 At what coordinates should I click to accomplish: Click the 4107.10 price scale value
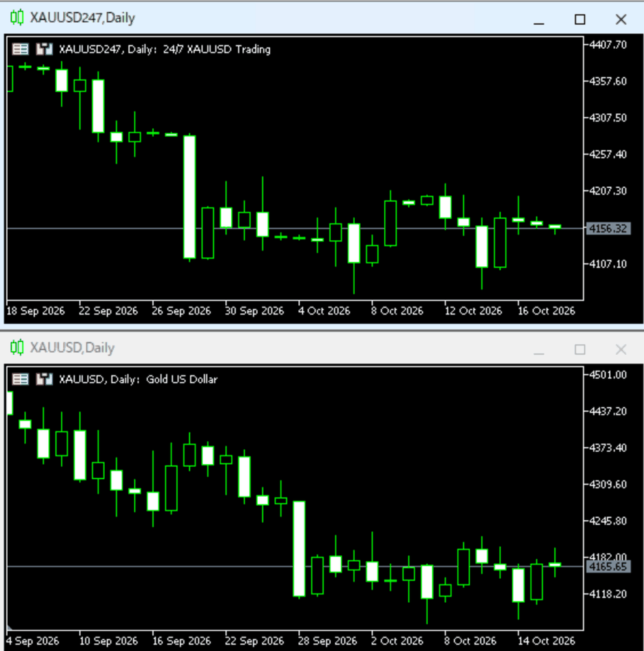point(608,264)
